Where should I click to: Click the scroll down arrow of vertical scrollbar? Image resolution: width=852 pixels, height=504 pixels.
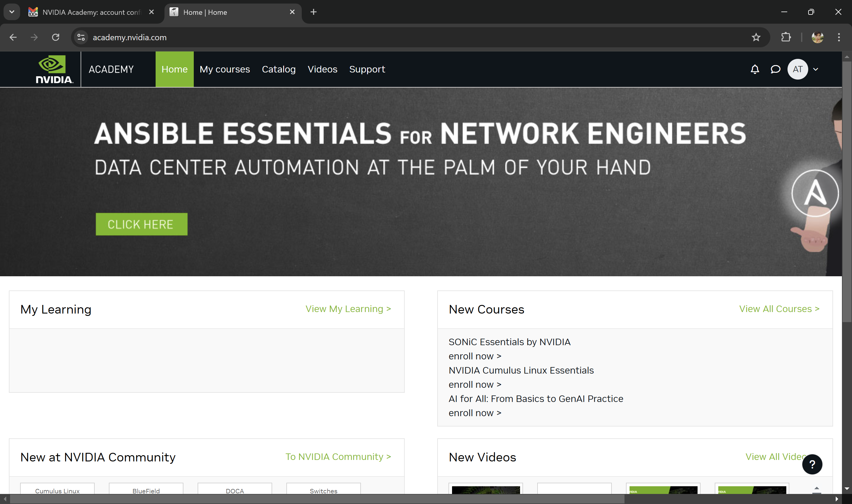point(847,489)
